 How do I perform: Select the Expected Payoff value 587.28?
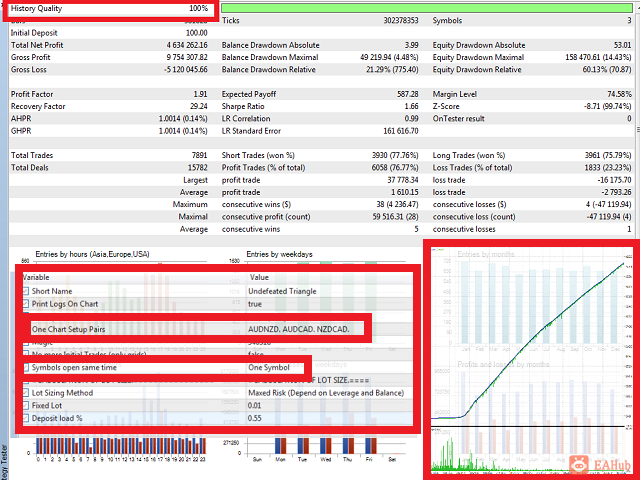[x=408, y=94]
